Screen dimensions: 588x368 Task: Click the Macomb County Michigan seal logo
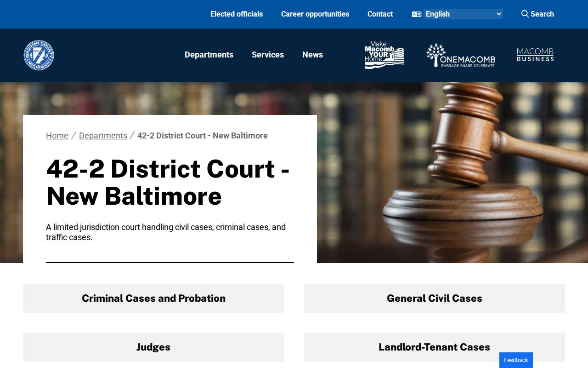click(39, 55)
